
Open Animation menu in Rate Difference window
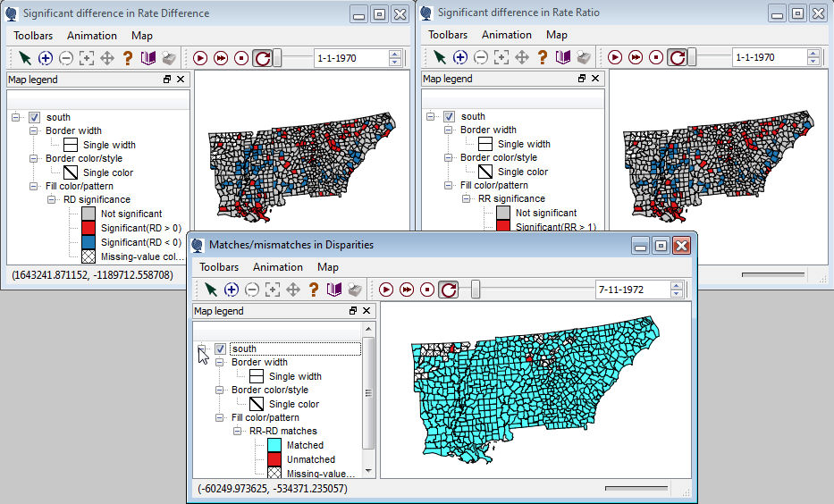(x=92, y=36)
